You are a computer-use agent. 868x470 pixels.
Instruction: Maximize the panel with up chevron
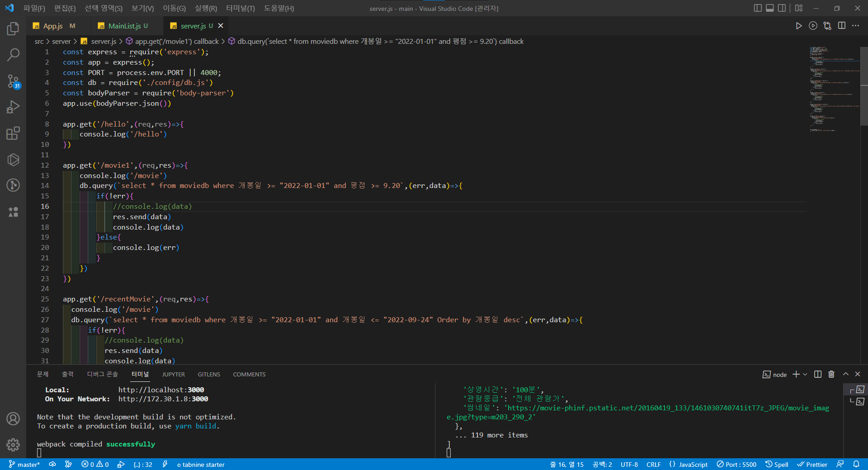point(845,374)
